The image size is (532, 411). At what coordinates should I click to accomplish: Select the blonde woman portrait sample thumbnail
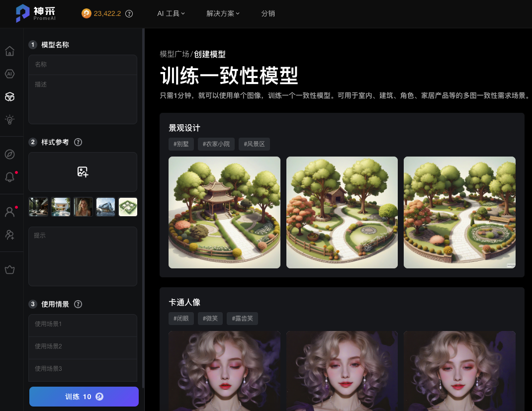[83, 207]
